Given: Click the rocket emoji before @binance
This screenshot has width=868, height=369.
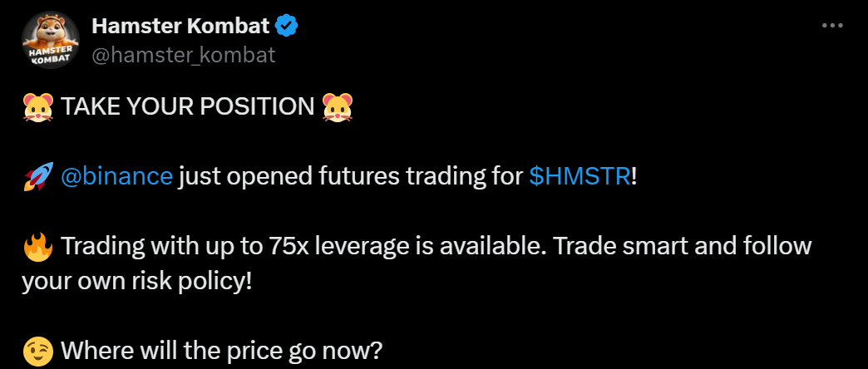Looking at the screenshot, I should (x=38, y=177).
